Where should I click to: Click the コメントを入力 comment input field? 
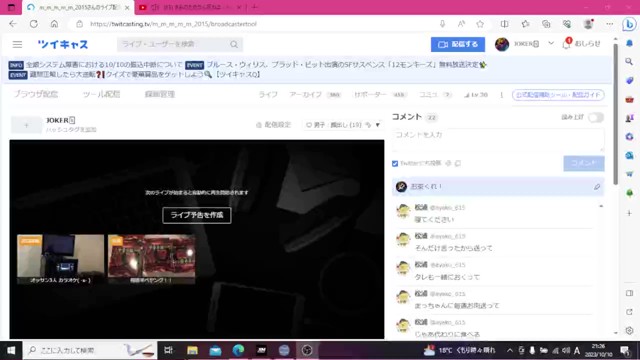click(498, 139)
